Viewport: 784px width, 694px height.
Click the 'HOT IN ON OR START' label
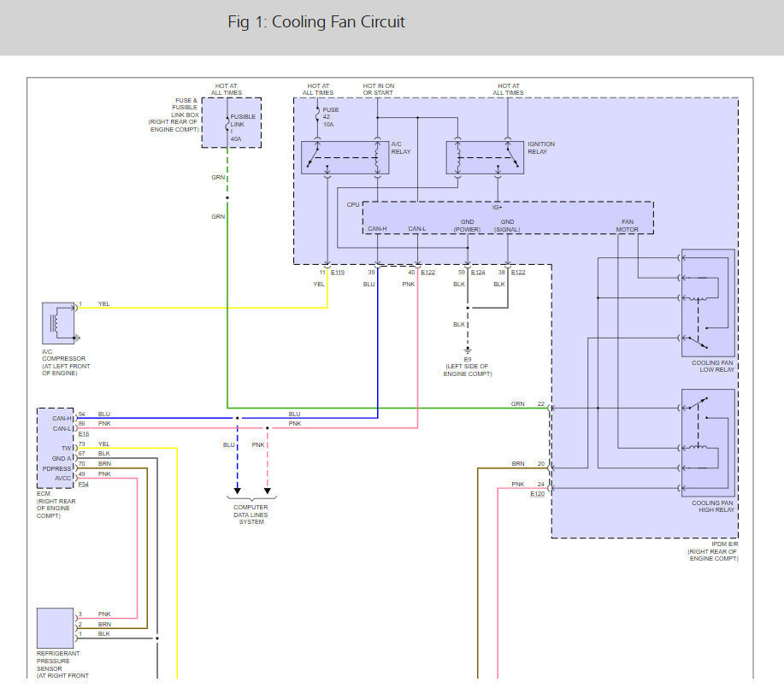point(379,90)
